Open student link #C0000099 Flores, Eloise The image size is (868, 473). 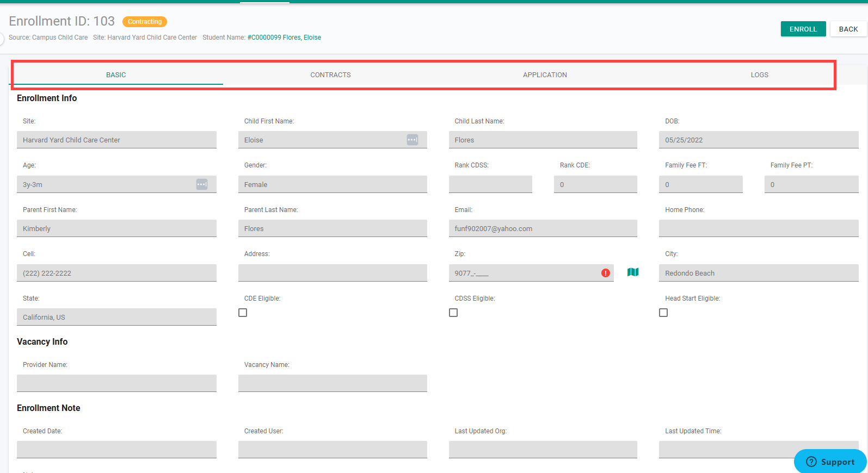pos(284,38)
